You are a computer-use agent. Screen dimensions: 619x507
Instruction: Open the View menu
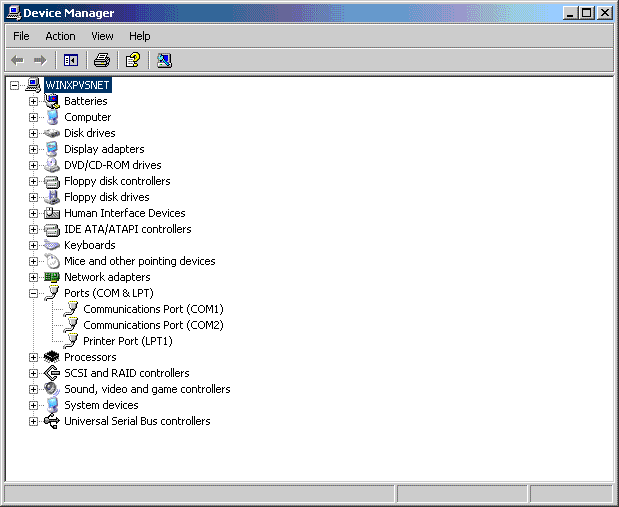102,36
